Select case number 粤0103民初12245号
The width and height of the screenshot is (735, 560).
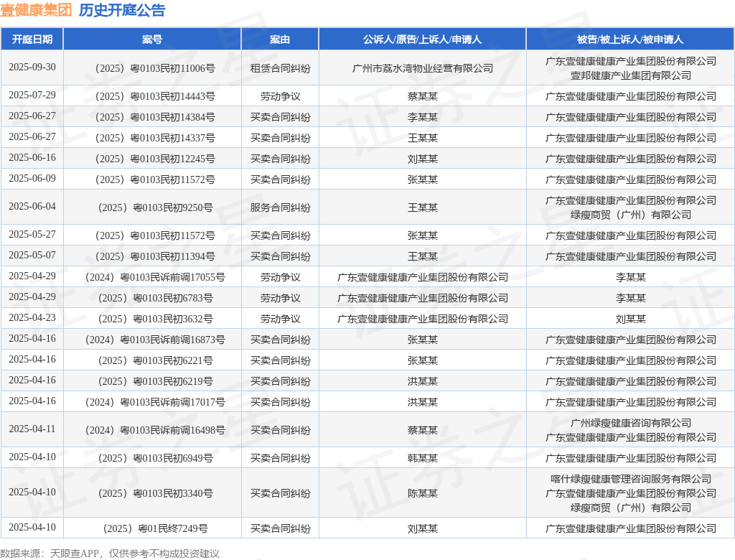click(x=155, y=159)
